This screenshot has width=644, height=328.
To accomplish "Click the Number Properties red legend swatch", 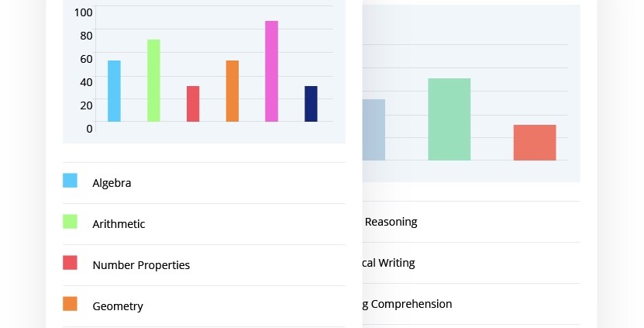I will click(70, 263).
